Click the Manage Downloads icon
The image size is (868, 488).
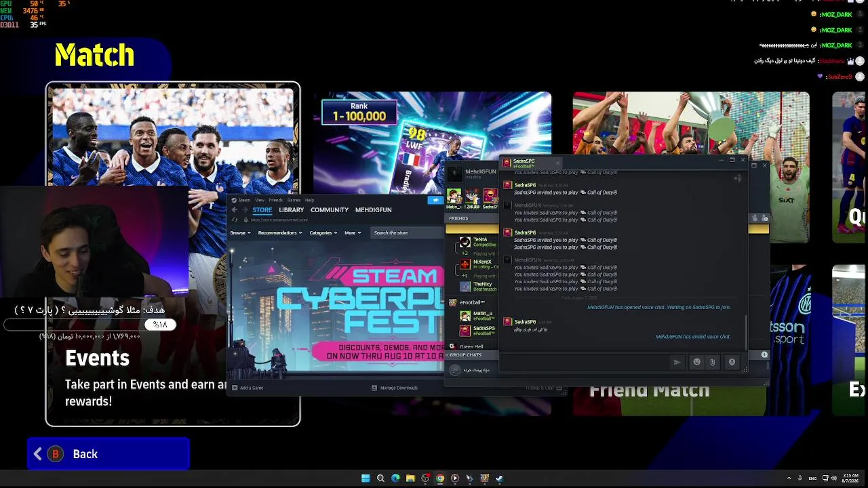point(374,388)
